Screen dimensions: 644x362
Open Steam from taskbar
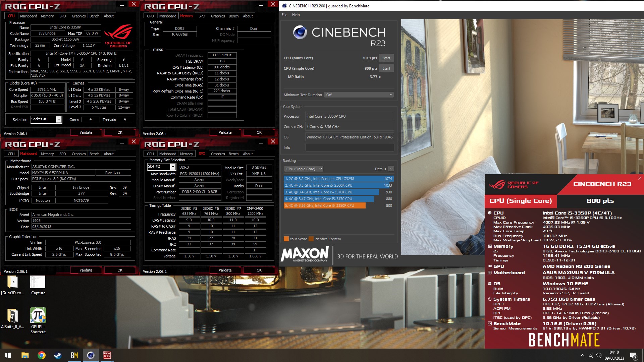58,355
